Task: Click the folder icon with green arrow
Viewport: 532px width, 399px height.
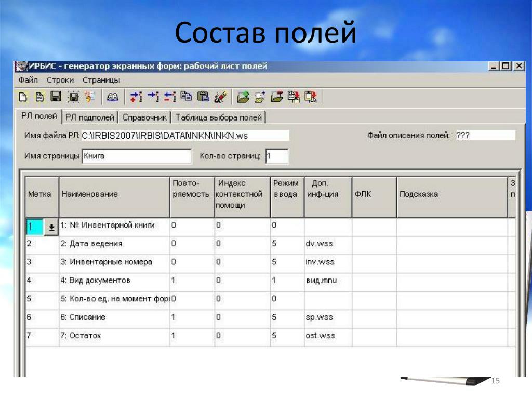Action: [243, 97]
